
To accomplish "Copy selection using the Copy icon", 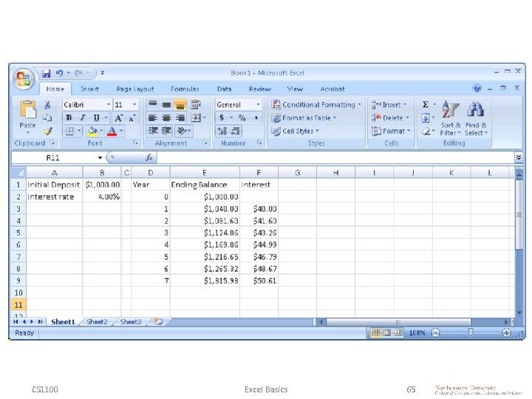I will click(x=47, y=117).
